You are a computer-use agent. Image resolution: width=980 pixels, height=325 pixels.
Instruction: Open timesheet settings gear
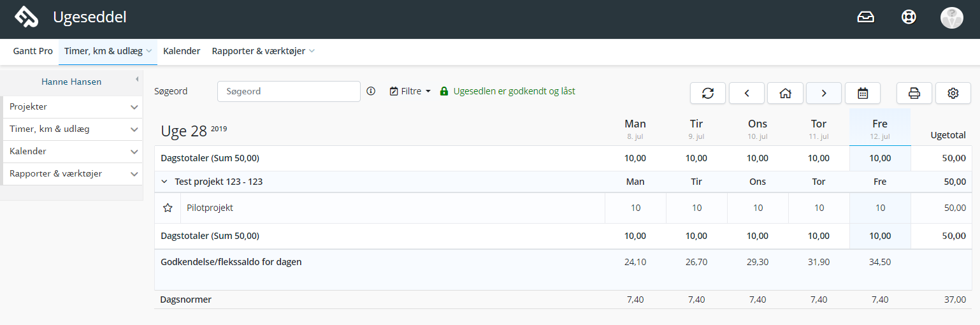953,93
